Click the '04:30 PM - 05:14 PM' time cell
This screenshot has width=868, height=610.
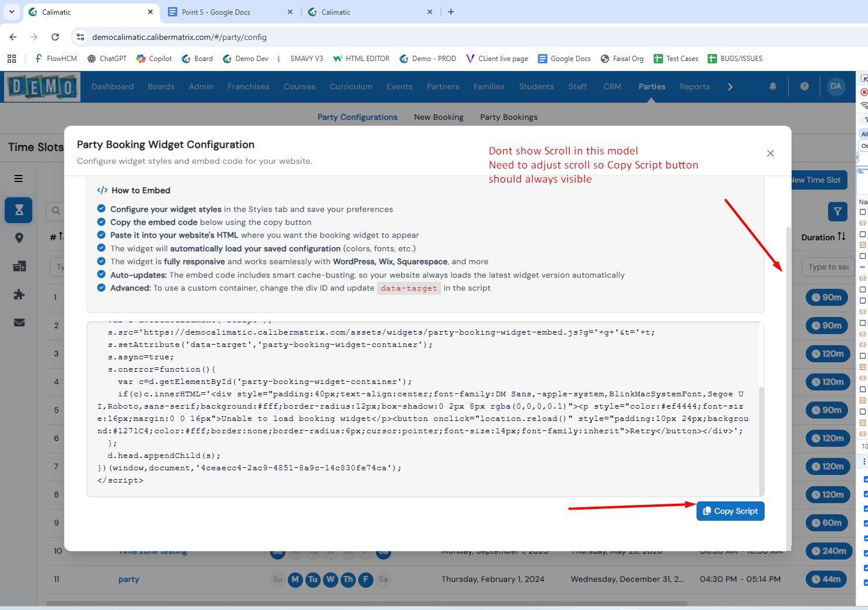click(x=740, y=579)
